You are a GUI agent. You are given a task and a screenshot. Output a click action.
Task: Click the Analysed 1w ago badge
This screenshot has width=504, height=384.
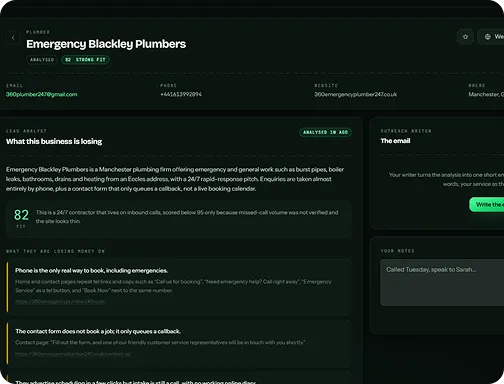click(x=325, y=132)
